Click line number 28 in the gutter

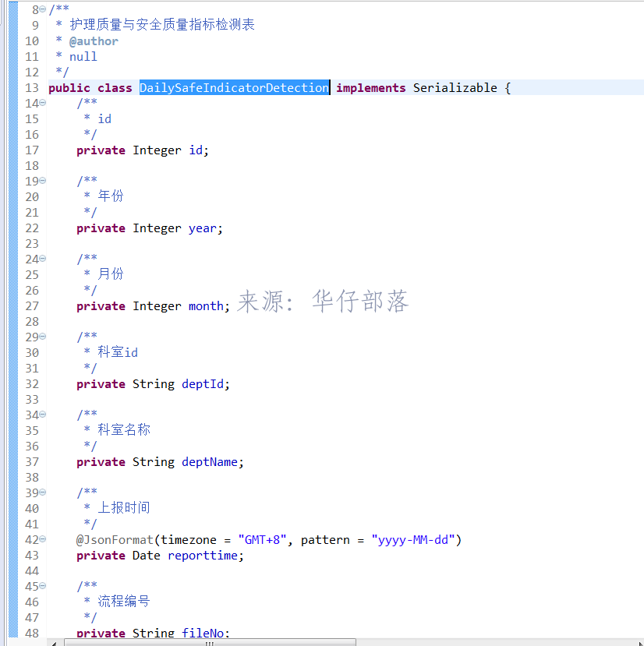[32, 321]
